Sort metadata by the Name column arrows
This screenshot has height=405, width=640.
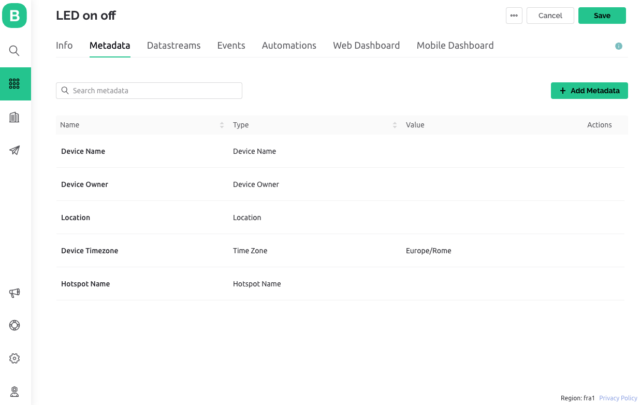(221, 125)
